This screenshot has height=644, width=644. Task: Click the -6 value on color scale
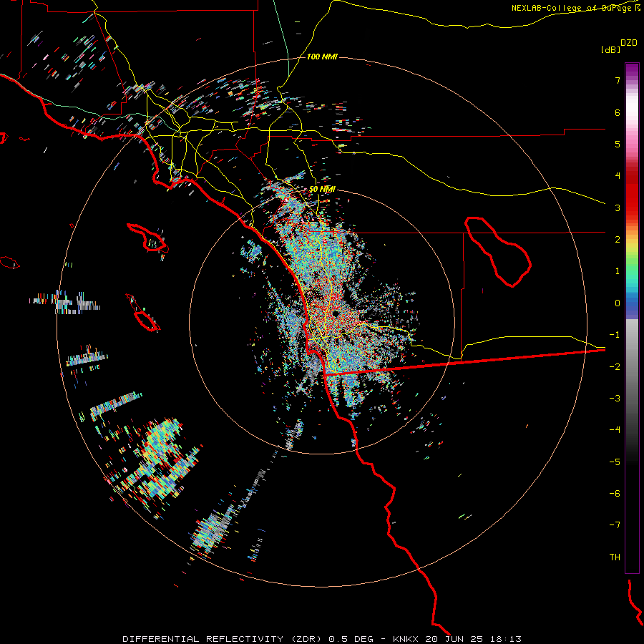[615, 494]
